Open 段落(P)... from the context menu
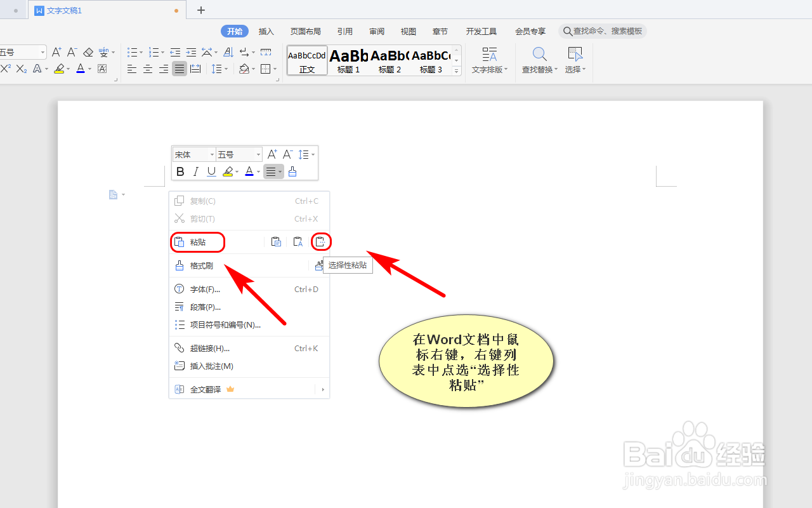812x508 pixels. point(249,307)
